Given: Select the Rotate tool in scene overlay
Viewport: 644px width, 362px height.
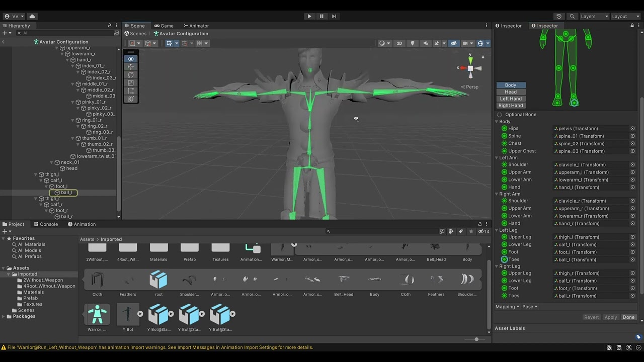Looking at the screenshot, I should click(x=131, y=75).
